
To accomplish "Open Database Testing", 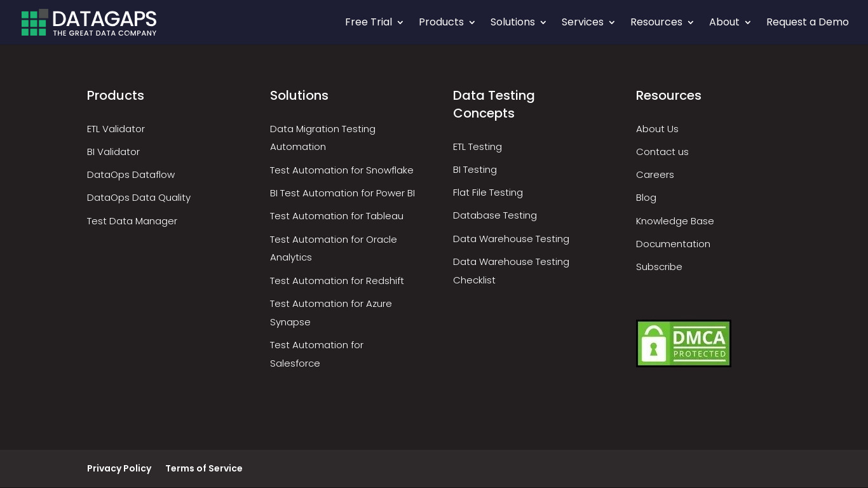I will coord(495,215).
